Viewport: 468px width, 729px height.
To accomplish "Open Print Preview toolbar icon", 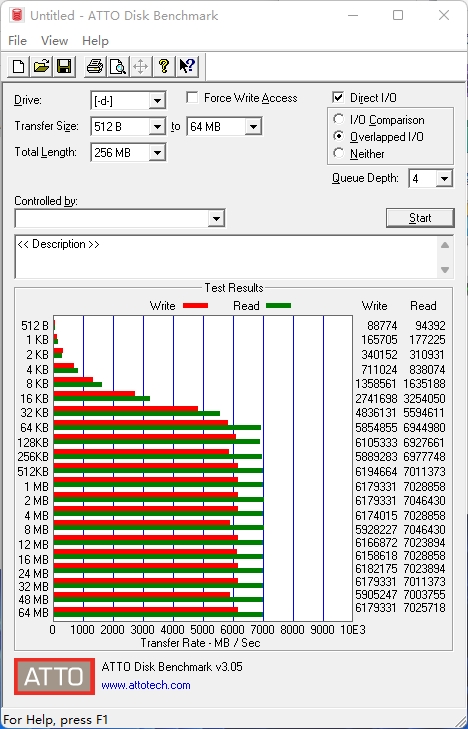I will pyautogui.click(x=118, y=66).
